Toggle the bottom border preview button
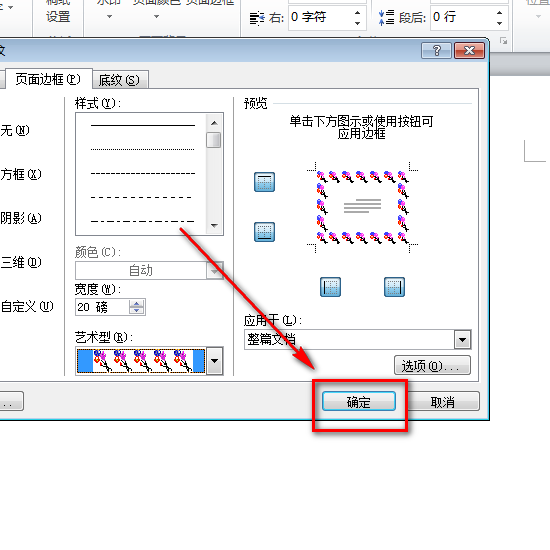The height and width of the screenshot is (550, 550). tap(264, 232)
